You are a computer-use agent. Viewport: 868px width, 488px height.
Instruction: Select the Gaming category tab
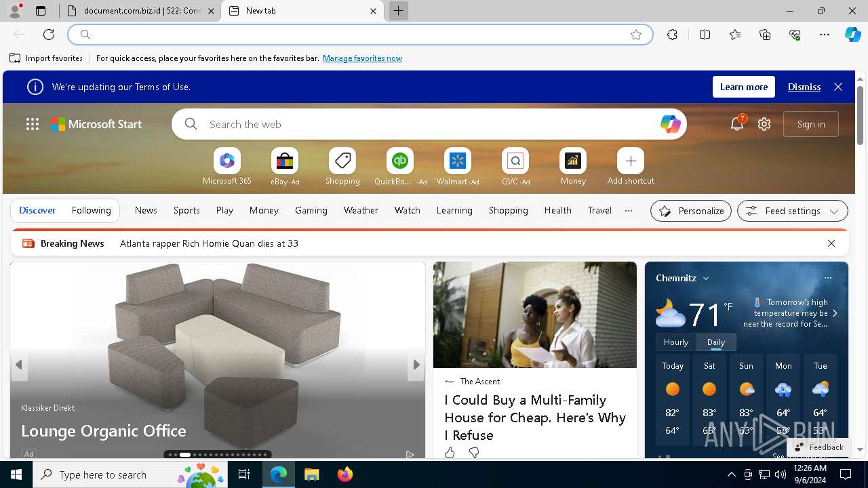(311, 210)
